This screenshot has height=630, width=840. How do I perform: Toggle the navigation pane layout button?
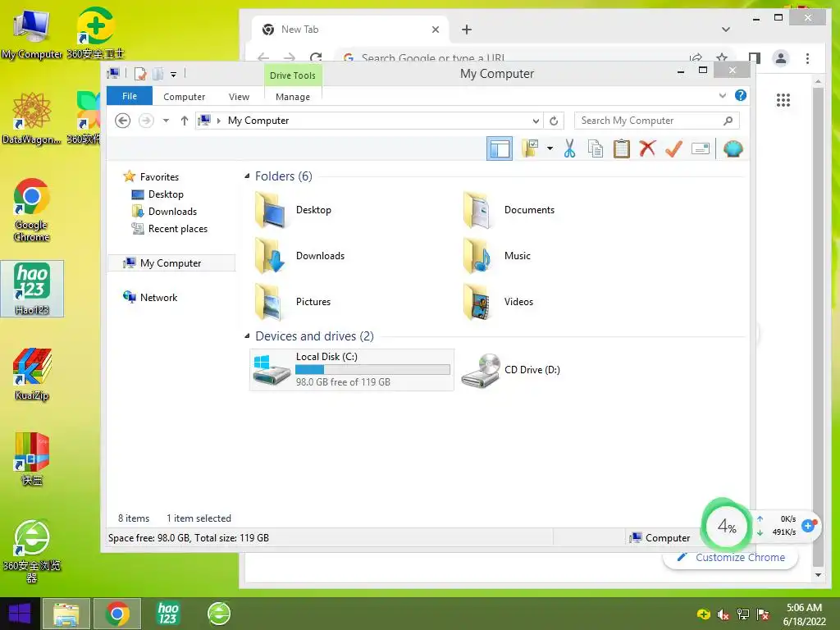tap(500, 148)
